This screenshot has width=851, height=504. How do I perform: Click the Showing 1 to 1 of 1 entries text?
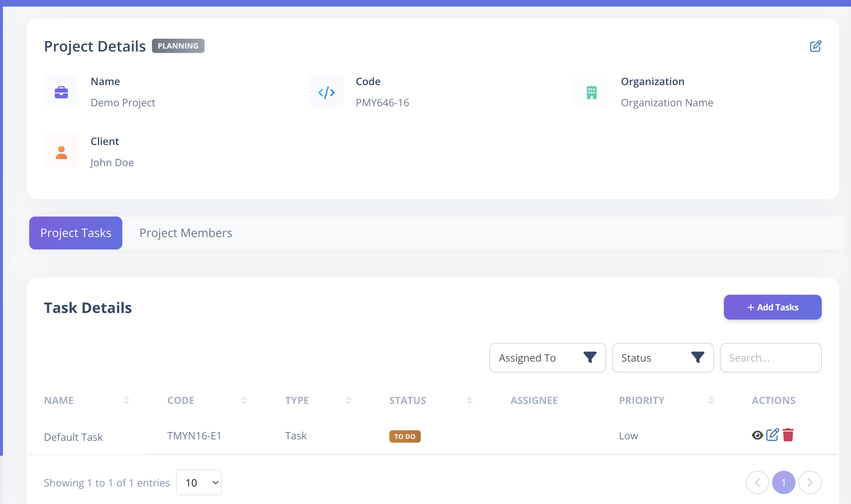[x=107, y=483]
